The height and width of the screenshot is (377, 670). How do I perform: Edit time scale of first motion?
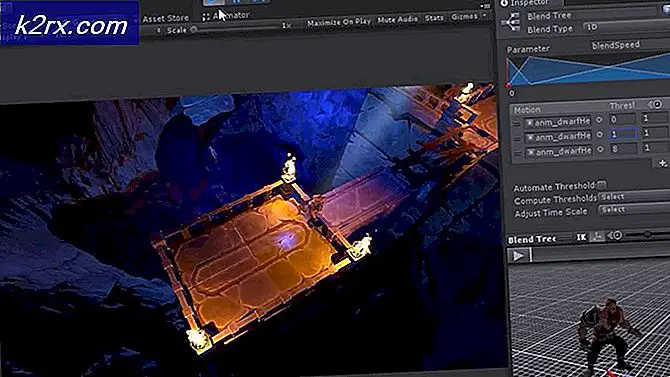[655, 118]
